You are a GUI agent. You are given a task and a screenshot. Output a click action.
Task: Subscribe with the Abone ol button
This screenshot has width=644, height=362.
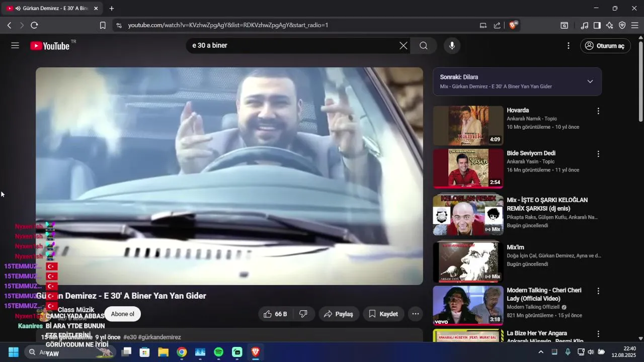[123, 314]
